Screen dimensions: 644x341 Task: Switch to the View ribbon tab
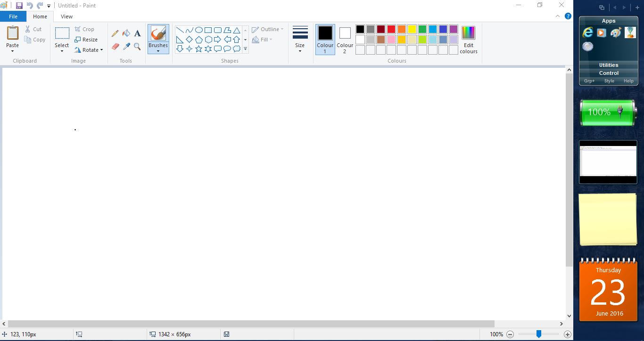[66, 16]
